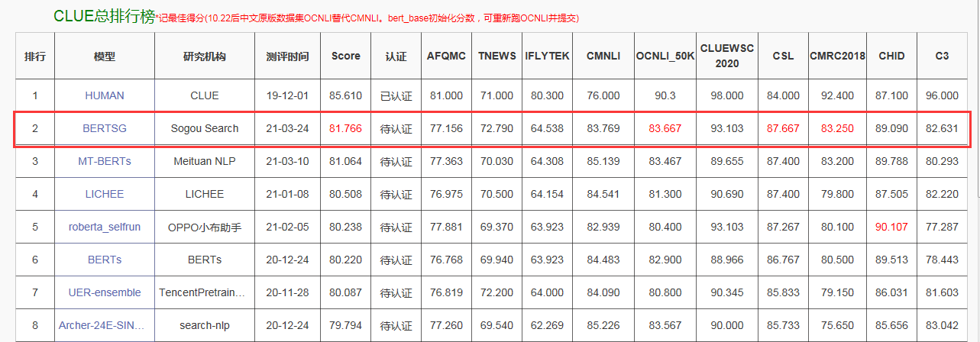The height and width of the screenshot is (342, 980).
Task: Click the 研究机构 column header
Action: click(x=205, y=56)
